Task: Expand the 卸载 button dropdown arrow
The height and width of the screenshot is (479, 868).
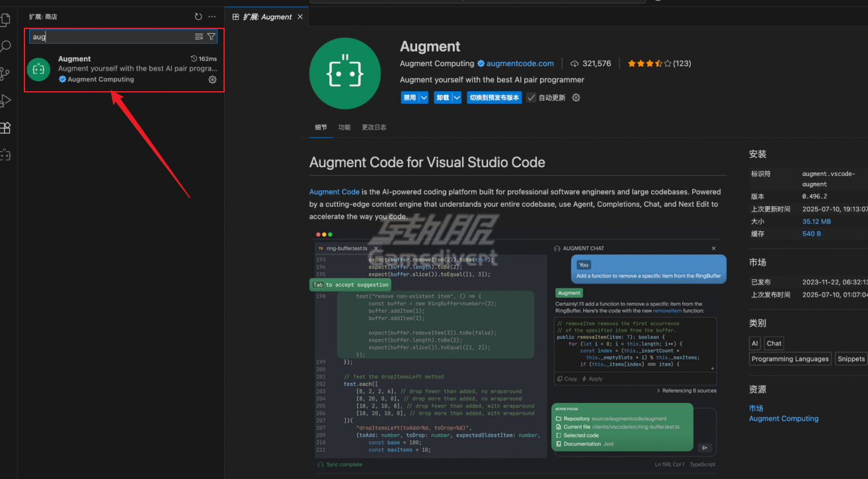Action: [456, 97]
